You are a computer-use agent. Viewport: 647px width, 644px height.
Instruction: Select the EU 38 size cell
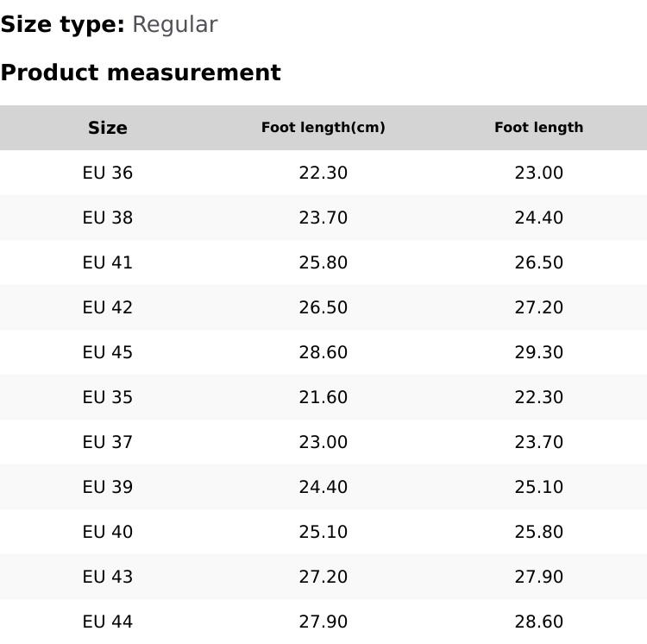tap(108, 218)
